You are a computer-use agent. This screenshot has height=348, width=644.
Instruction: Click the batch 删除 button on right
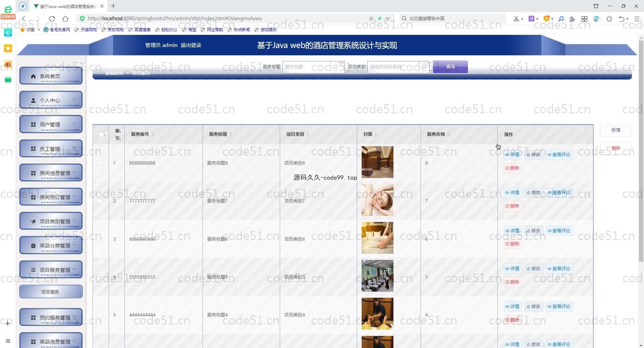point(616,148)
